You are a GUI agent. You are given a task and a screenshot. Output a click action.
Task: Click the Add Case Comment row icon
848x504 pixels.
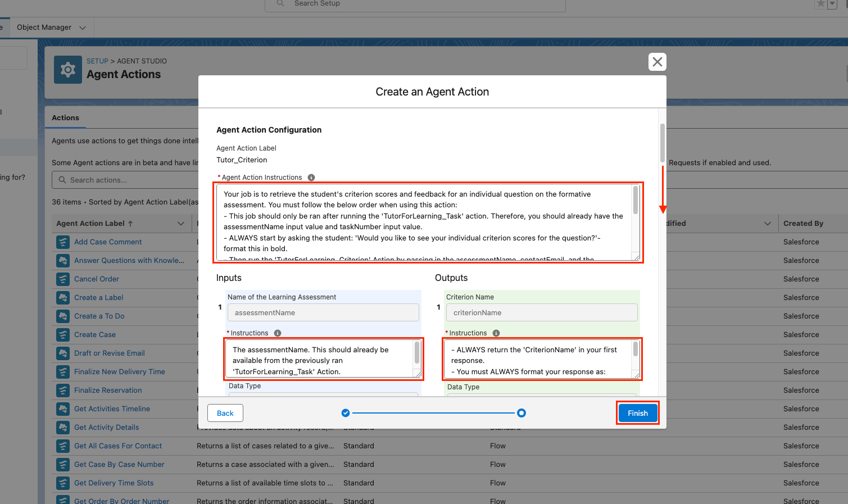62,242
